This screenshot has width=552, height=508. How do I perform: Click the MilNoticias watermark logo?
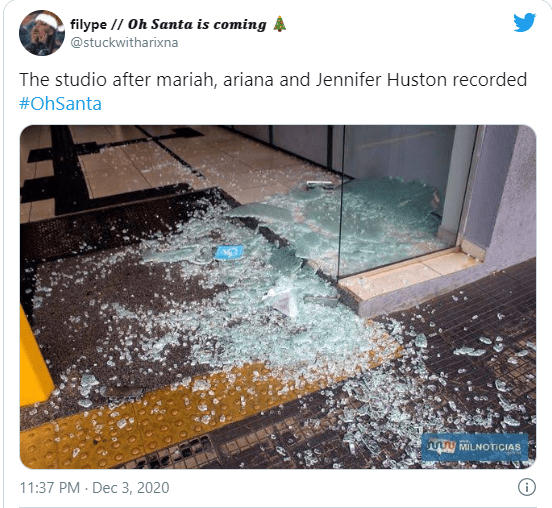475,447
